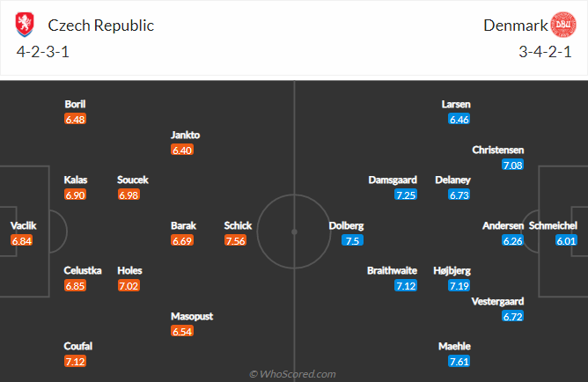Open Damsgaard's player name

pyautogui.click(x=392, y=180)
